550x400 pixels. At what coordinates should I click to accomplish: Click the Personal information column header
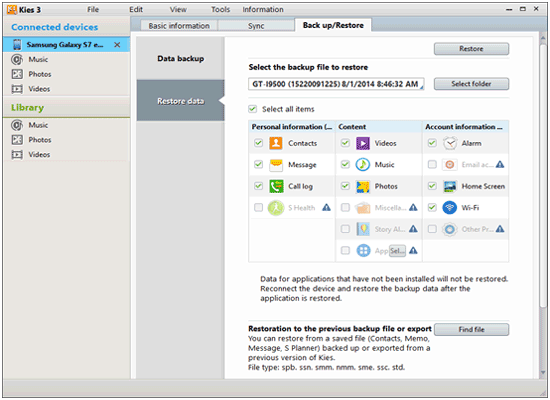tap(292, 127)
